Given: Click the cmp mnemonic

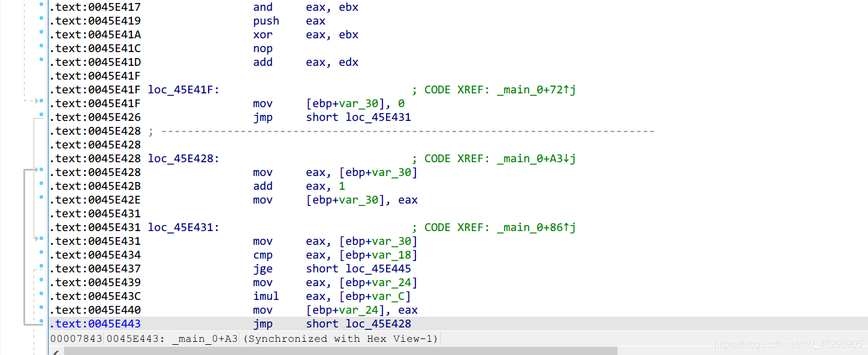Looking at the screenshot, I should (263, 255).
